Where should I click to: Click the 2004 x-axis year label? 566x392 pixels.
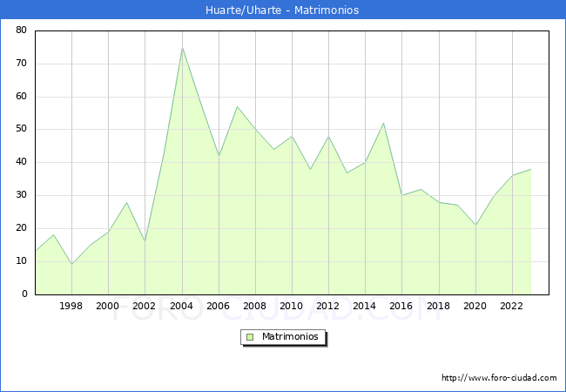(x=181, y=306)
